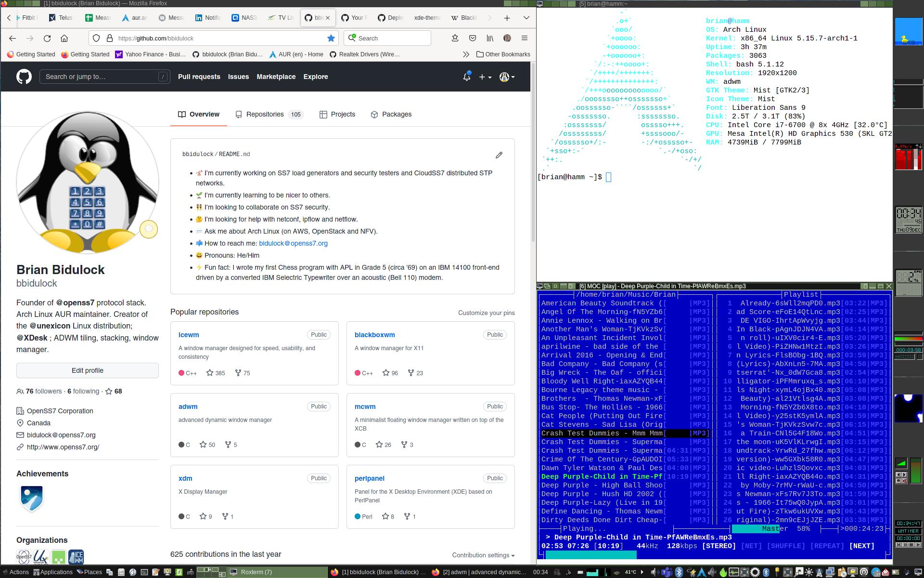This screenshot has width=924, height=578.
Task: Switch to the Repositories tab
Action: (x=265, y=114)
